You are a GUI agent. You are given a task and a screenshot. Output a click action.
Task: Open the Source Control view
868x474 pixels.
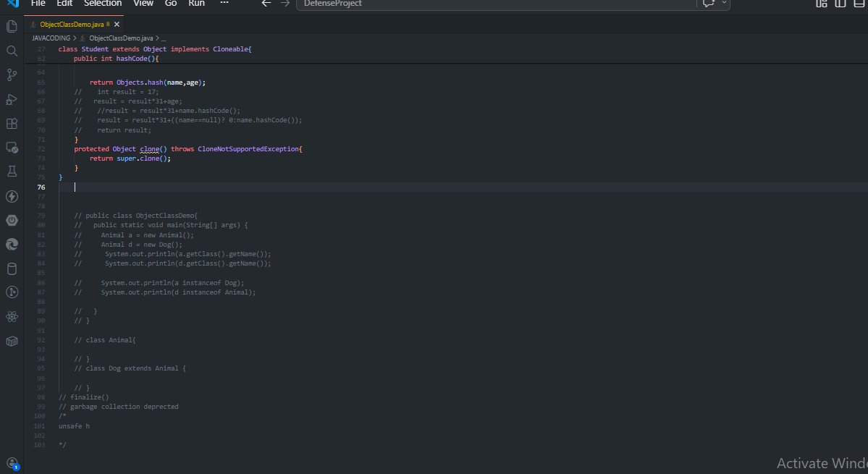tap(12, 75)
